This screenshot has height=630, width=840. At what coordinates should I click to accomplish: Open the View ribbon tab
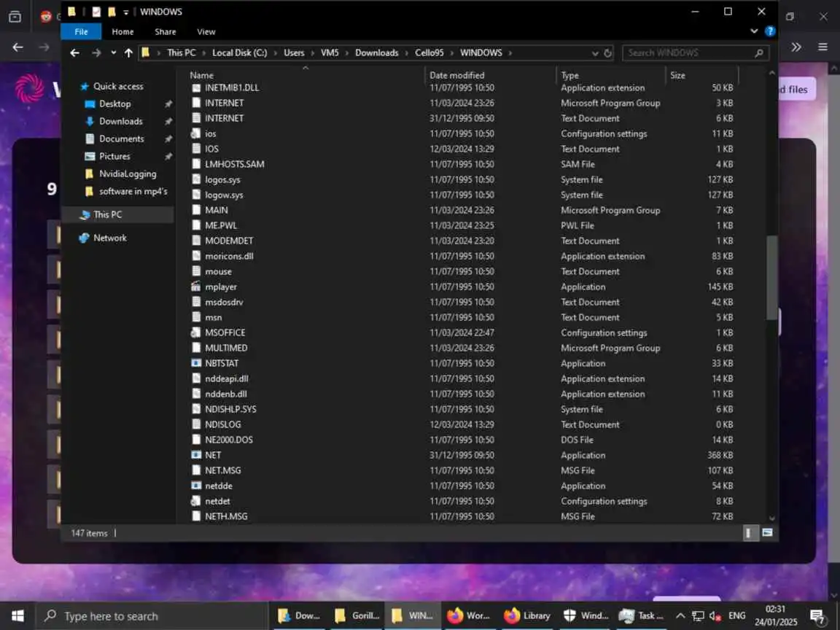[x=206, y=31]
